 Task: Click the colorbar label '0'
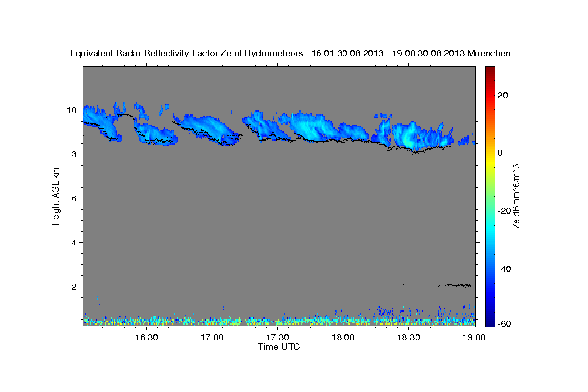[500, 153]
